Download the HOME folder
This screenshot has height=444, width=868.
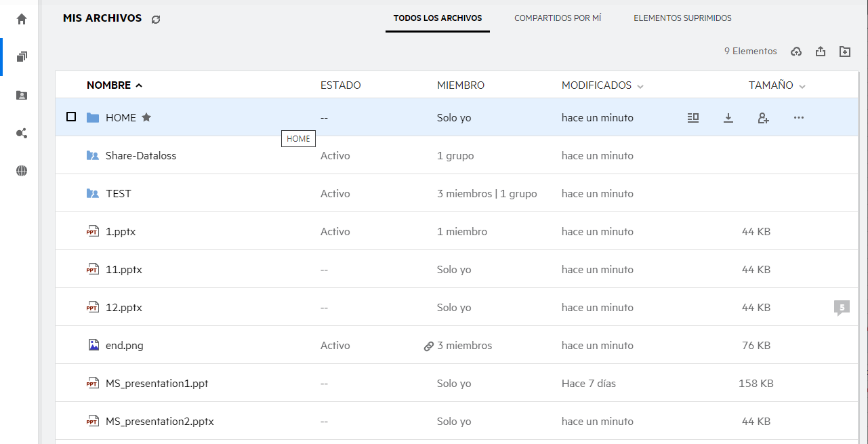(728, 118)
